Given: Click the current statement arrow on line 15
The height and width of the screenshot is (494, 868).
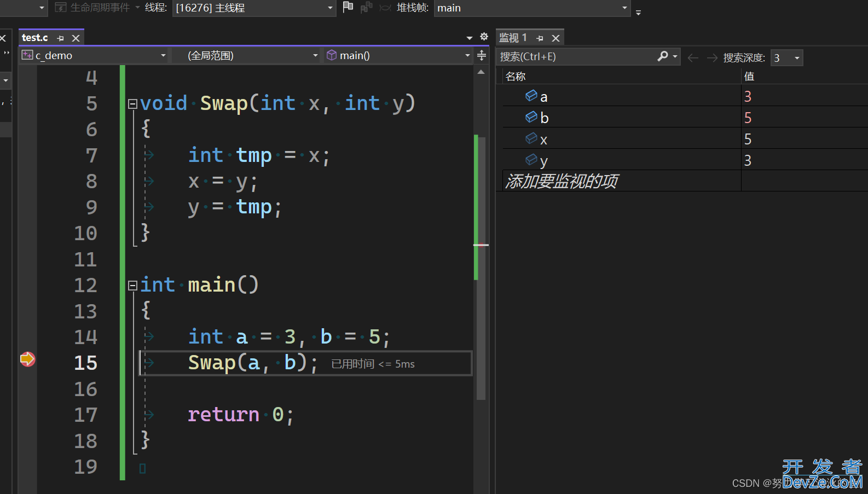Looking at the screenshot, I should (x=27, y=359).
